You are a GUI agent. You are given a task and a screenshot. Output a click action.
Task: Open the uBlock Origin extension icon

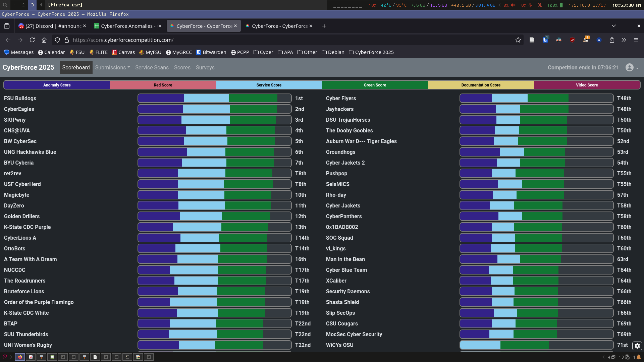pos(572,40)
